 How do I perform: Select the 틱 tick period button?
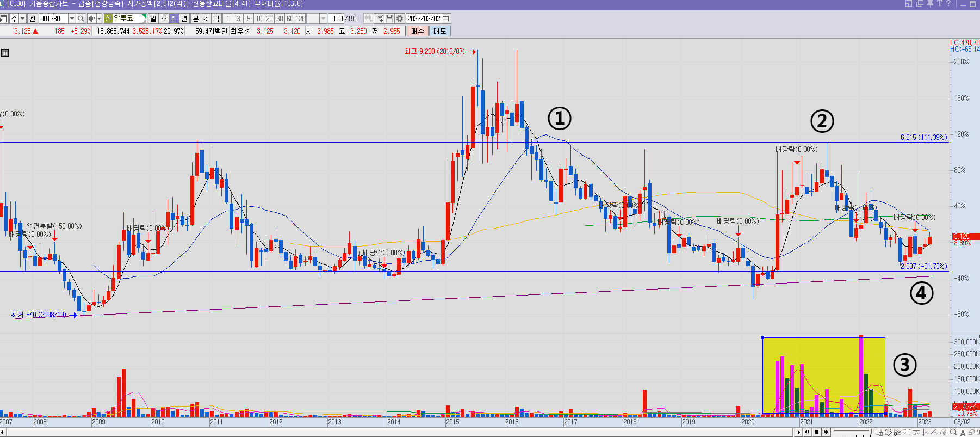pos(216,19)
